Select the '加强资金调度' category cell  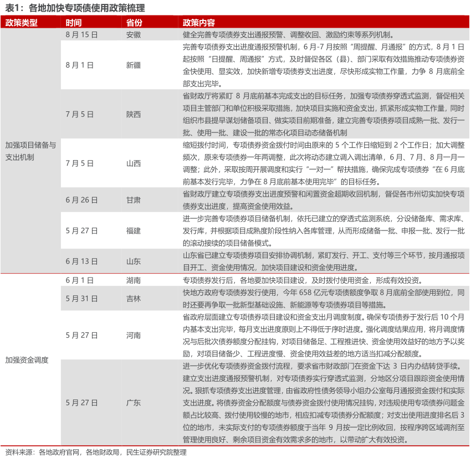pos(27,360)
